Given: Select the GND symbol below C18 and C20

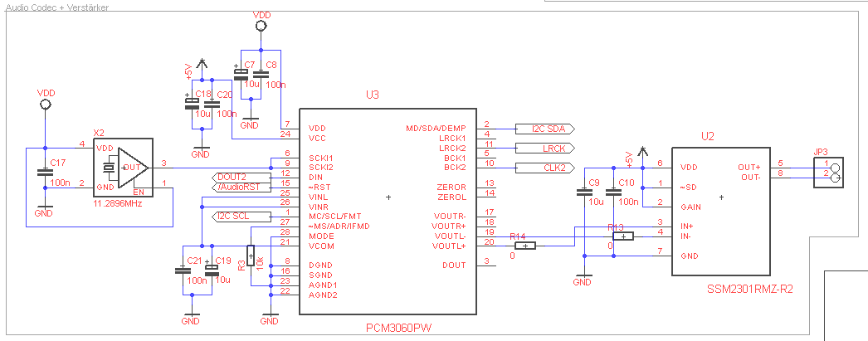Looking at the screenshot, I should tap(201, 149).
